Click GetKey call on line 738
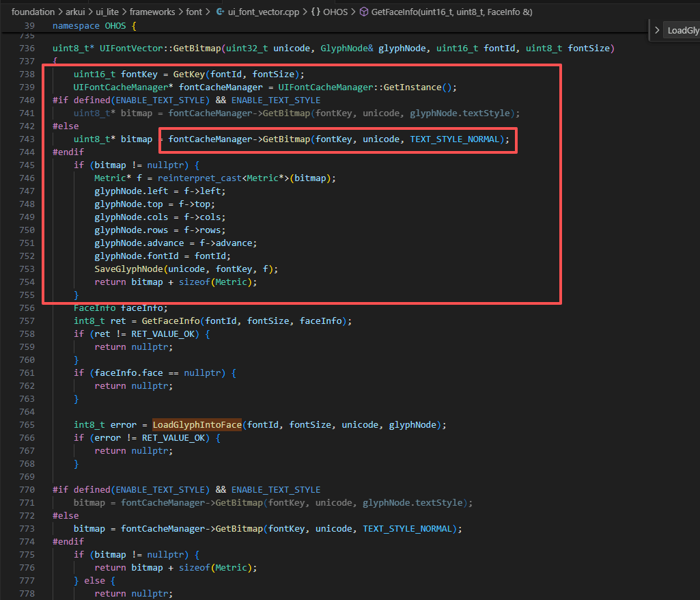This screenshot has width=700, height=600. (189, 74)
